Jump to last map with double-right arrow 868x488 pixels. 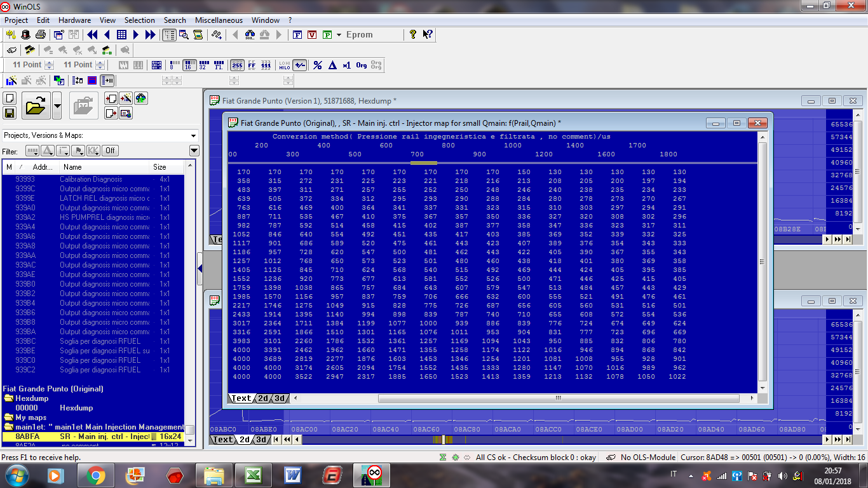[x=151, y=35]
